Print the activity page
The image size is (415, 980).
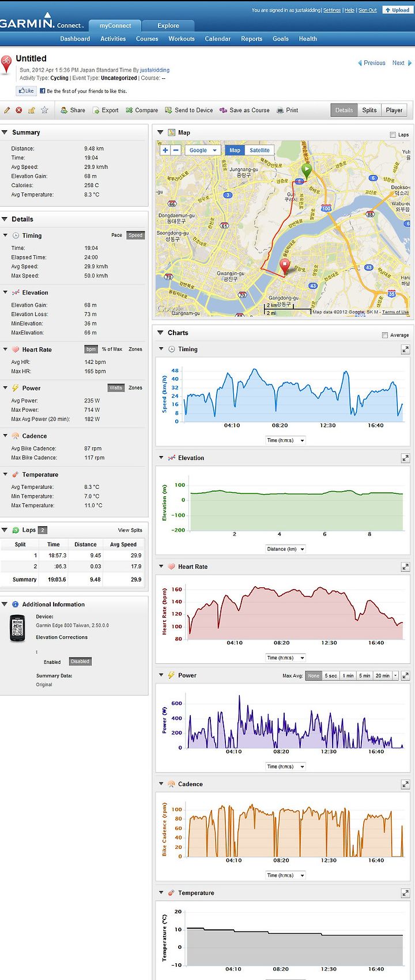pyautogui.click(x=288, y=110)
